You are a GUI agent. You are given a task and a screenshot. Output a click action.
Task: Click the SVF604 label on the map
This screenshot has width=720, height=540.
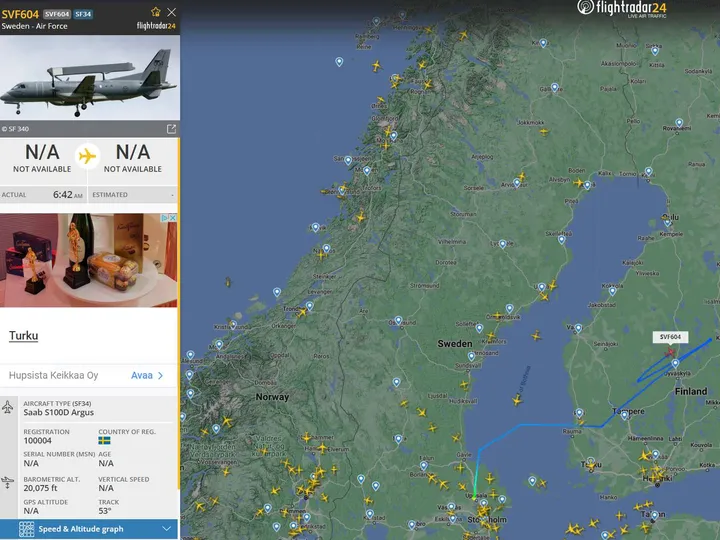[670, 337]
